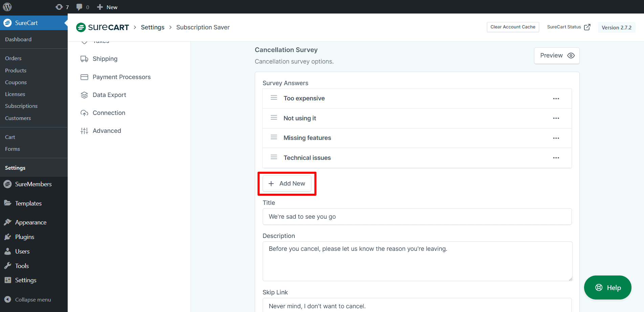Image resolution: width=644 pixels, height=312 pixels.
Task: Click the Advanced sliders icon
Action: (x=84, y=130)
